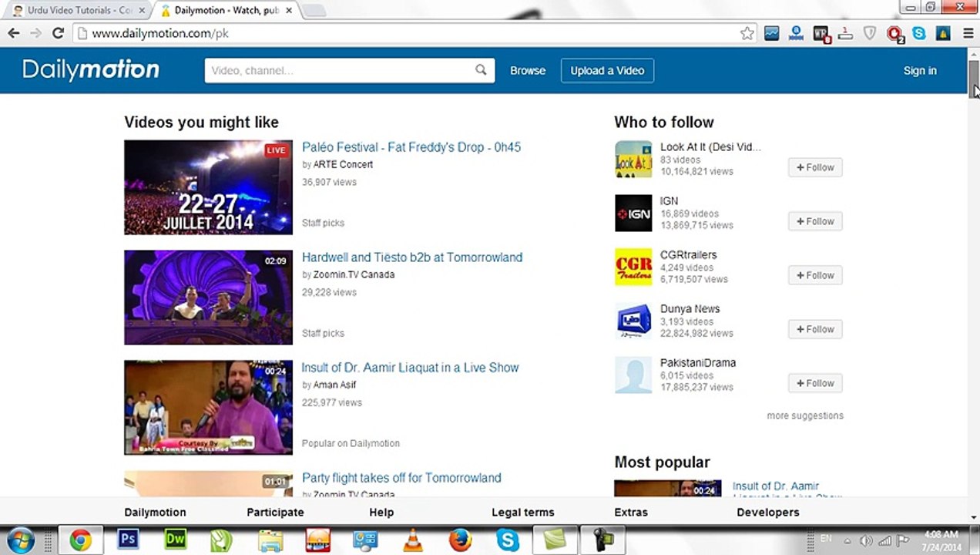Screen dimensions: 980x555
Task: Click the Upload a Video button
Action: [607, 70]
